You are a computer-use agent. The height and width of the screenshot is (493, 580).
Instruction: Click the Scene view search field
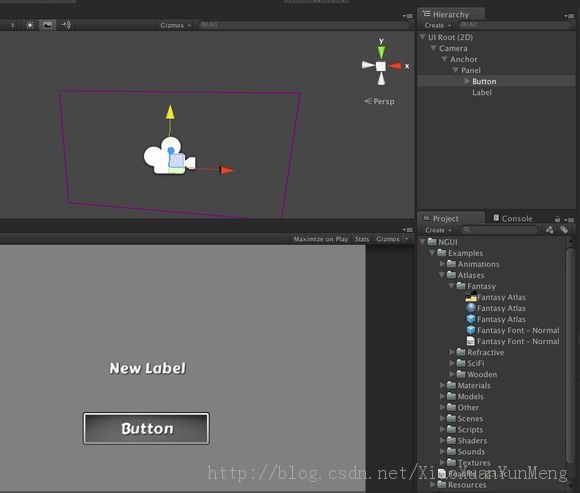pos(303,25)
